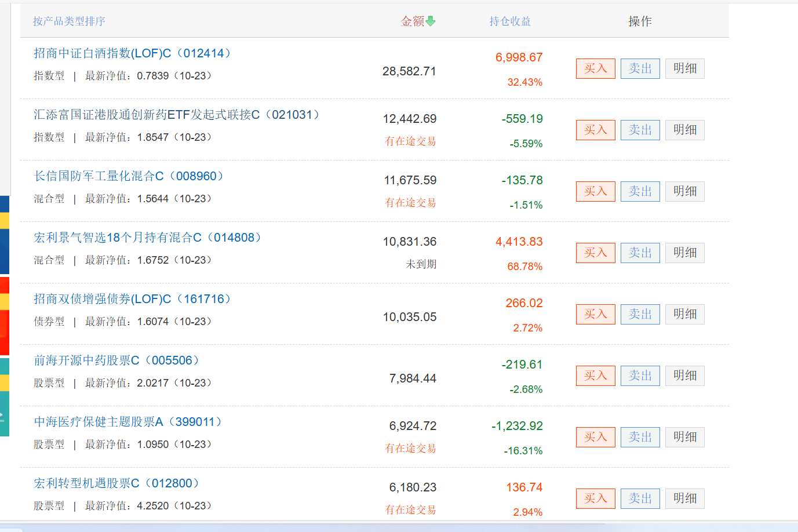View details for fund 021031
This screenshot has width=798, height=532.
pos(685,130)
